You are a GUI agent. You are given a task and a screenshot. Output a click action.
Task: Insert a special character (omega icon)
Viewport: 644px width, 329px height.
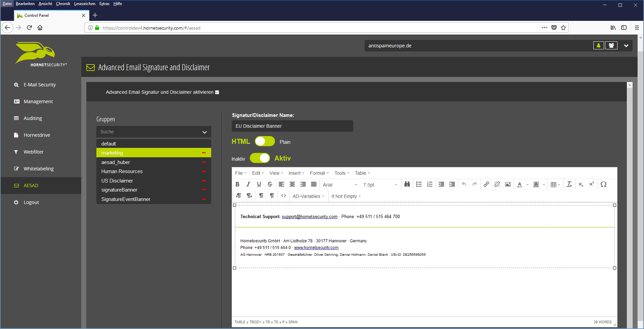pos(603,184)
